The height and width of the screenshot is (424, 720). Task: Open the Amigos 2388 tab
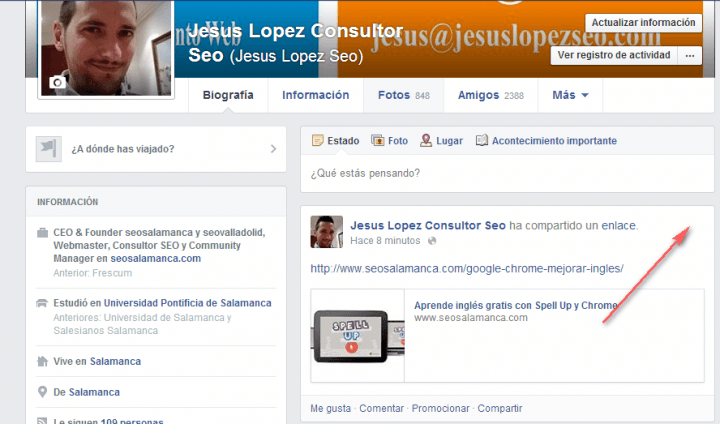pos(490,95)
